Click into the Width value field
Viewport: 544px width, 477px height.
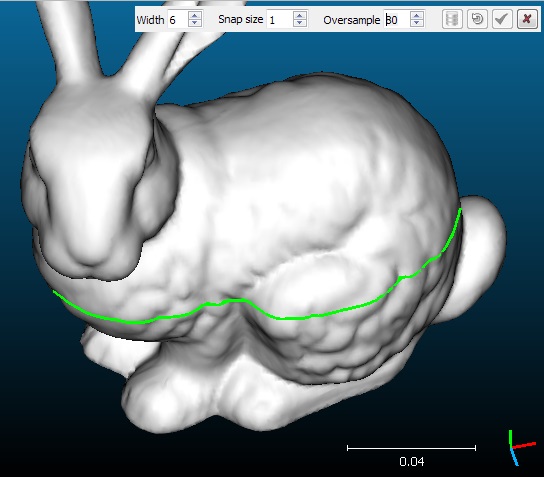point(178,19)
